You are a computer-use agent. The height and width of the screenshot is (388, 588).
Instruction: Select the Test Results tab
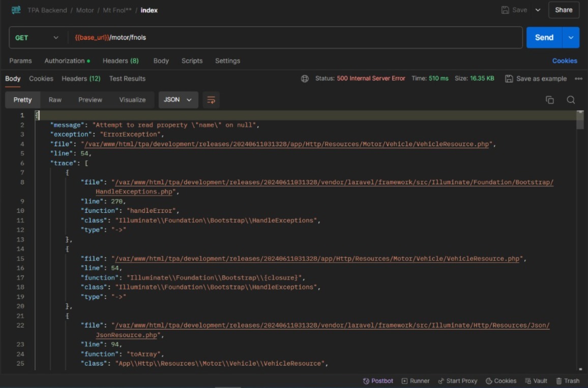click(x=127, y=78)
